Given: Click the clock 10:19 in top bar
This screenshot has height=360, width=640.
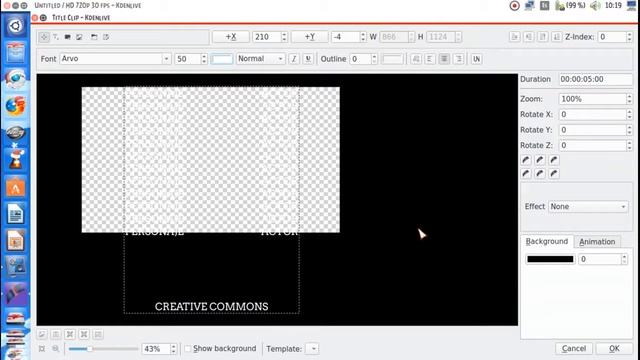Looking at the screenshot, I should (x=613, y=5).
